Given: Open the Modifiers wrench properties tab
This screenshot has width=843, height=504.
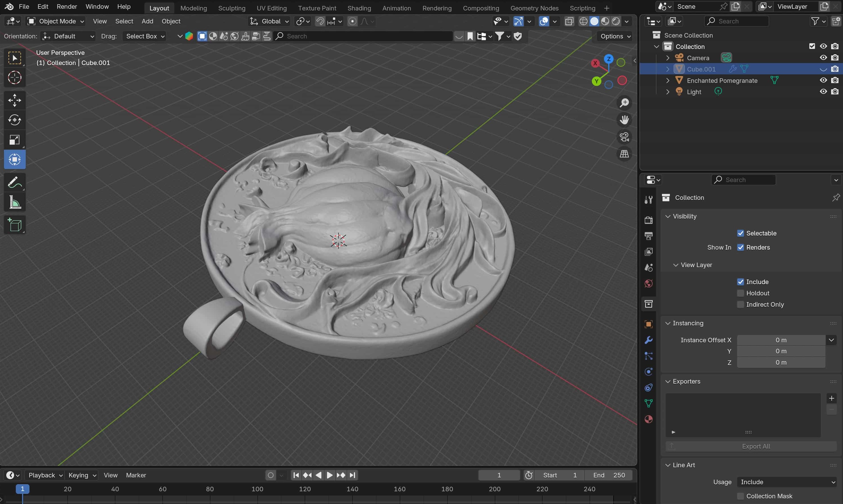Looking at the screenshot, I should 648,340.
